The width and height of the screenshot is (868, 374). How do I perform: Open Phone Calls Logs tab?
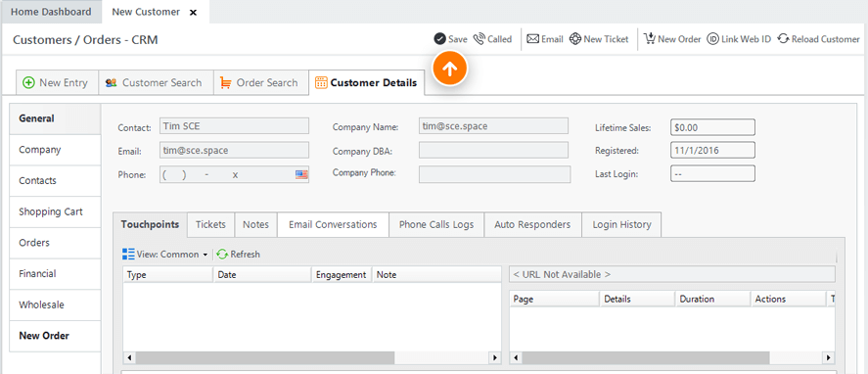[x=436, y=225]
